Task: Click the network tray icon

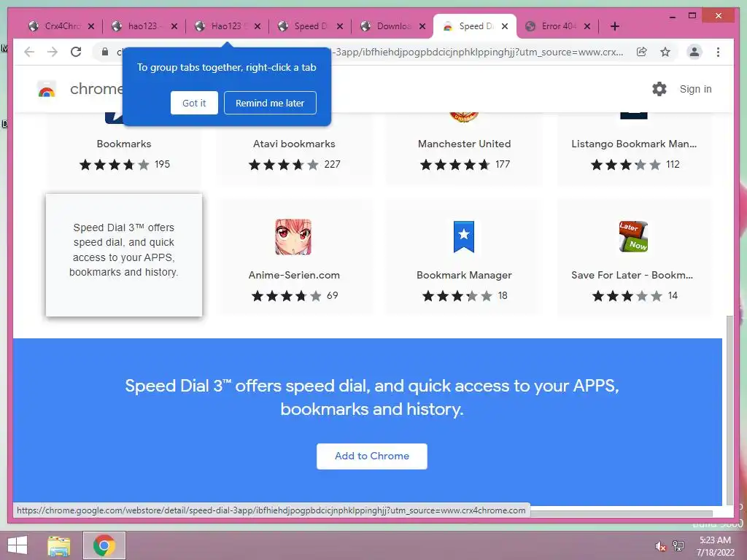Action: (678, 545)
